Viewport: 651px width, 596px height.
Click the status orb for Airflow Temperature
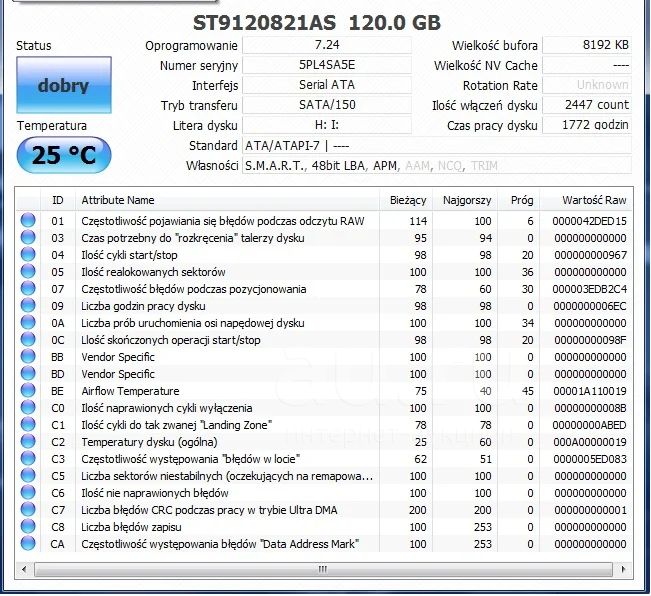(x=28, y=390)
